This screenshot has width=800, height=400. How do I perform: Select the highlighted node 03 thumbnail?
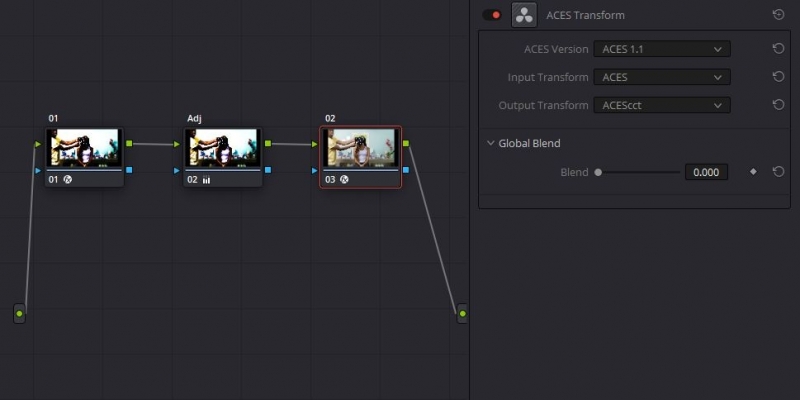[360, 148]
